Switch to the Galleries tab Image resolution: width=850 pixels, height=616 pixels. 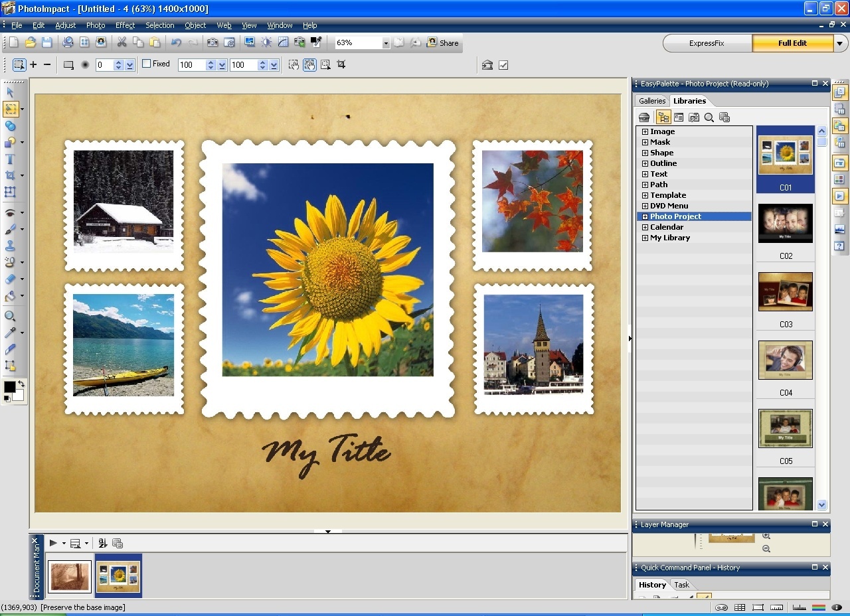pyautogui.click(x=652, y=101)
